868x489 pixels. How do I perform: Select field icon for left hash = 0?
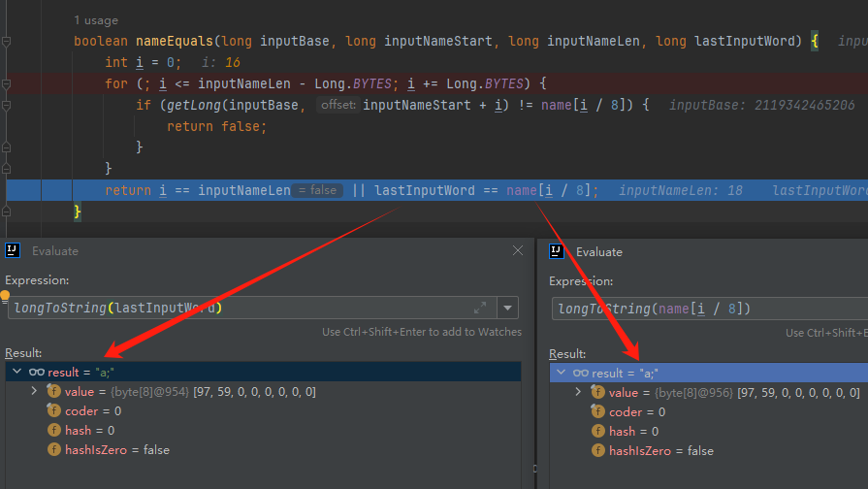[x=53, y=430]
